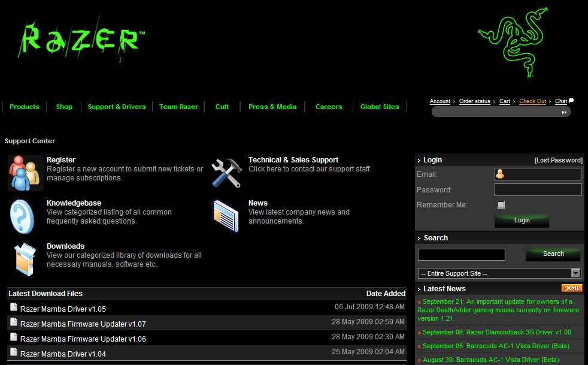Click the XML feed badge

pyautogui.click(x=571, y=288)
